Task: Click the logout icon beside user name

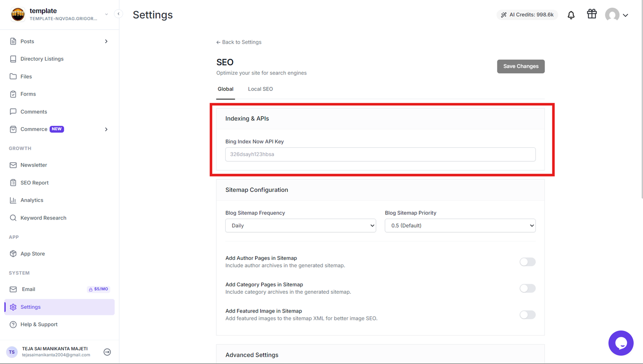Action: [x=107, y=352]
